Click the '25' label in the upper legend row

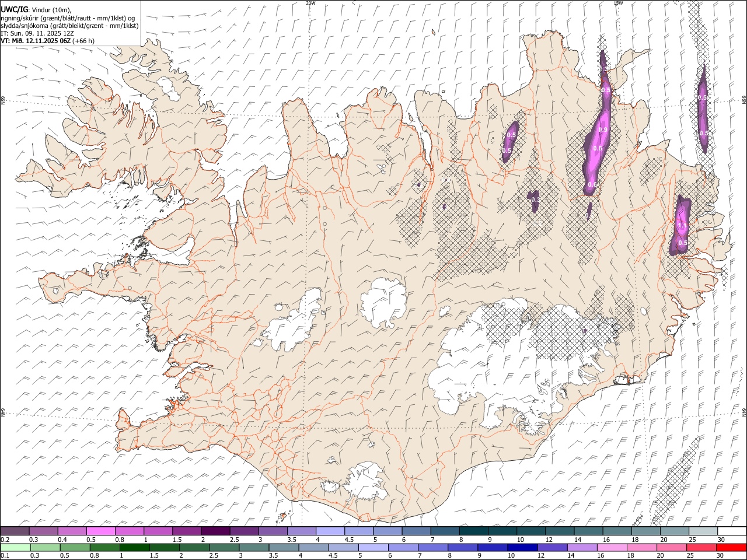point(692,540)
